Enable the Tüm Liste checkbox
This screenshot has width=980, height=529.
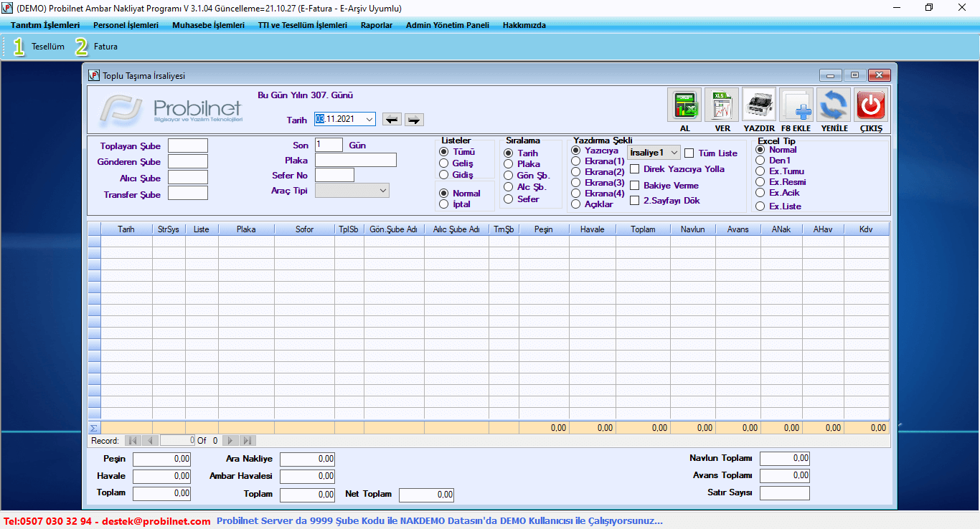point(689,153)
